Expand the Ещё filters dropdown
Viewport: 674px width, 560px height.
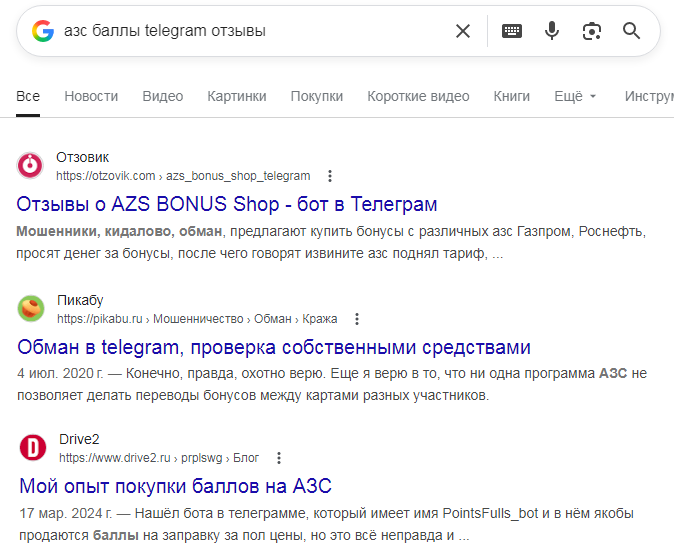coord(575,96)
